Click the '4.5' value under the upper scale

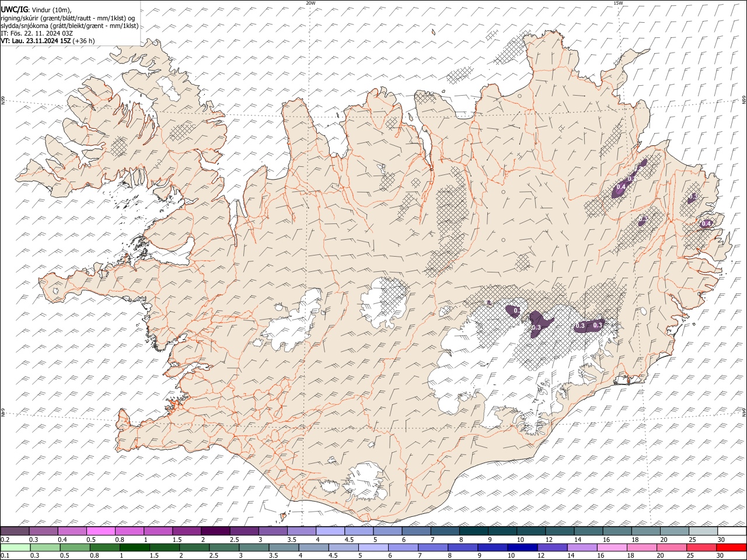click(x=349, y=540)
